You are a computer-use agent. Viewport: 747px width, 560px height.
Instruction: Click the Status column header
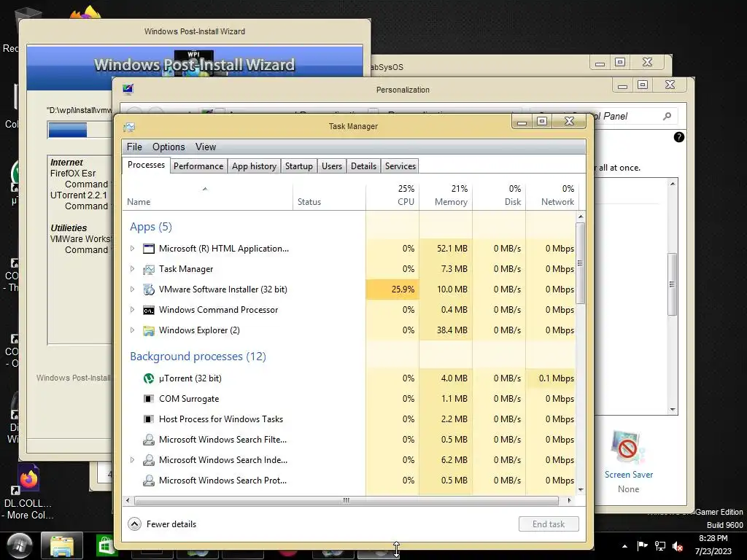point(330,196)
